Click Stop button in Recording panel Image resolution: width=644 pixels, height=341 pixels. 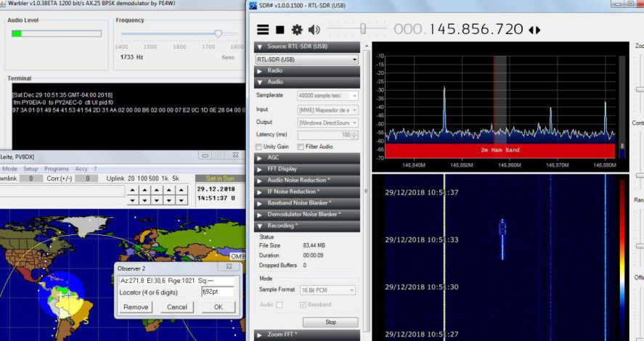pyautogui.click(x=330, y=322)
